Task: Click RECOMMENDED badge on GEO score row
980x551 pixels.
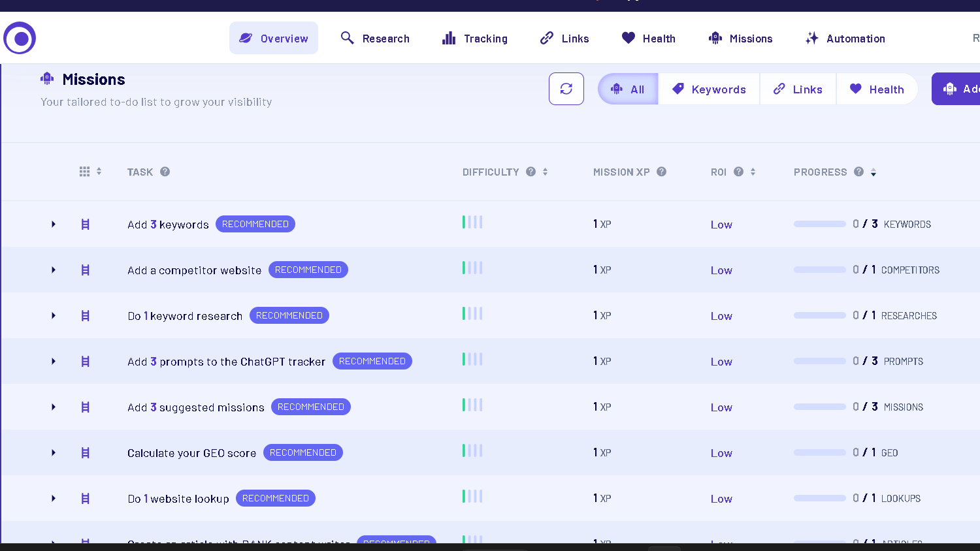Action: (x=303, y=452)
